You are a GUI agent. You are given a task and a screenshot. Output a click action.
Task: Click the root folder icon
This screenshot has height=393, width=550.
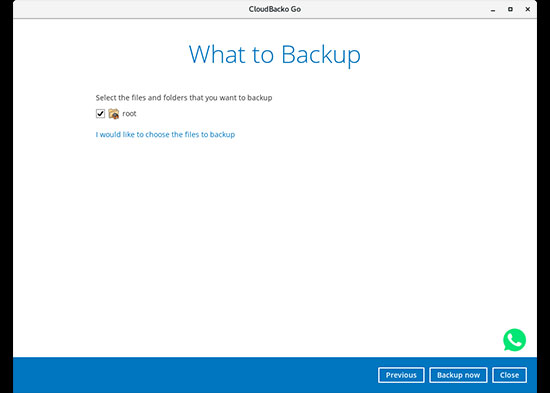[x=114, y=114]
